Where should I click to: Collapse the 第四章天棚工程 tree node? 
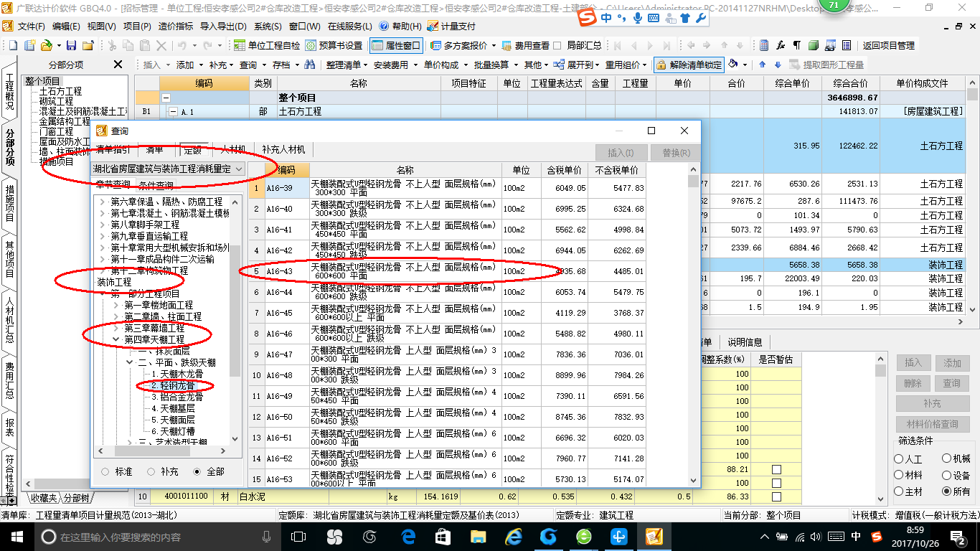coord(116,339)
